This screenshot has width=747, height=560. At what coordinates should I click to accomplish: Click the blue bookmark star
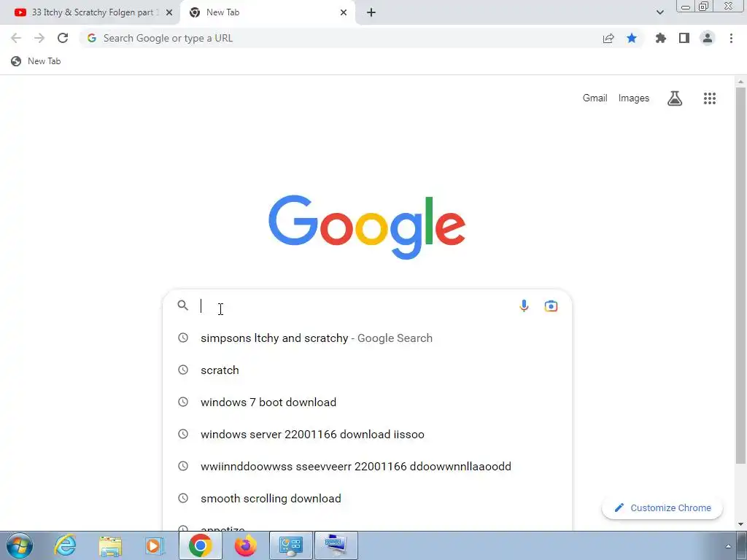[632, 38]
